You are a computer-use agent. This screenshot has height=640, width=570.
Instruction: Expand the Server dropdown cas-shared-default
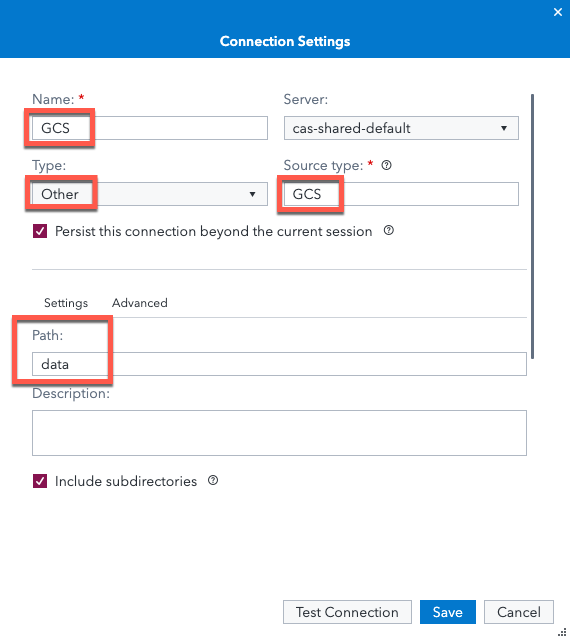pos(401,128)
